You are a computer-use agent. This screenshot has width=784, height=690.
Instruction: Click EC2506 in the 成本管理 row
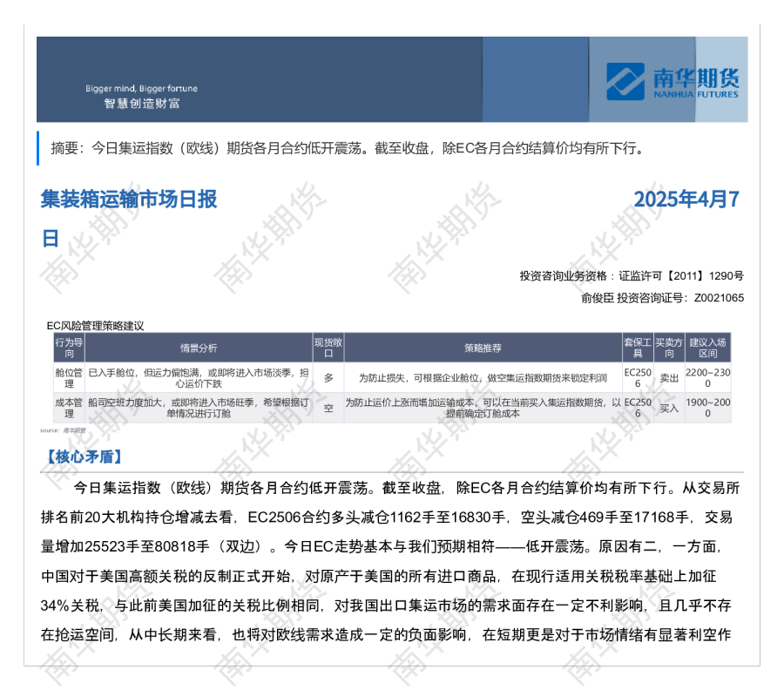pos(638,408)
